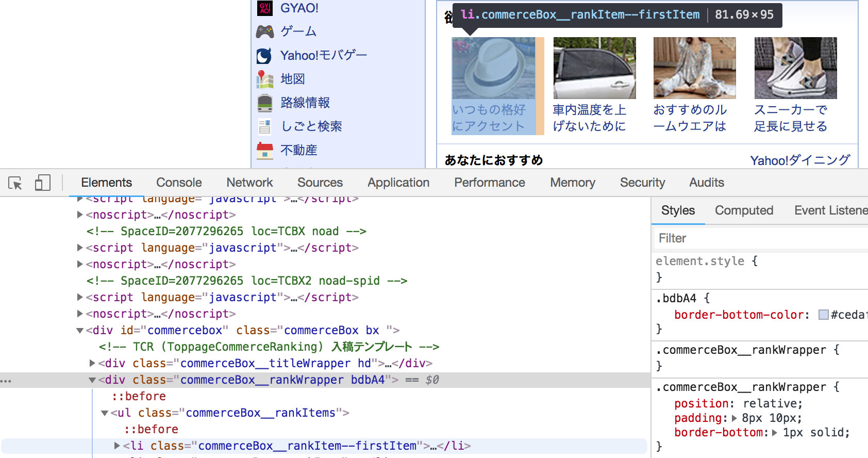Open the 不動産 link

point(299,150)
